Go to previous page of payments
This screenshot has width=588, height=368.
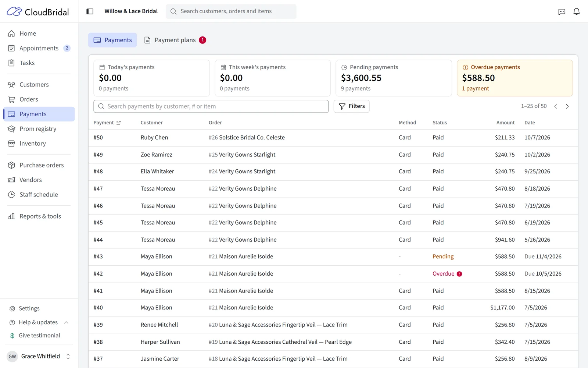point(556,106)
